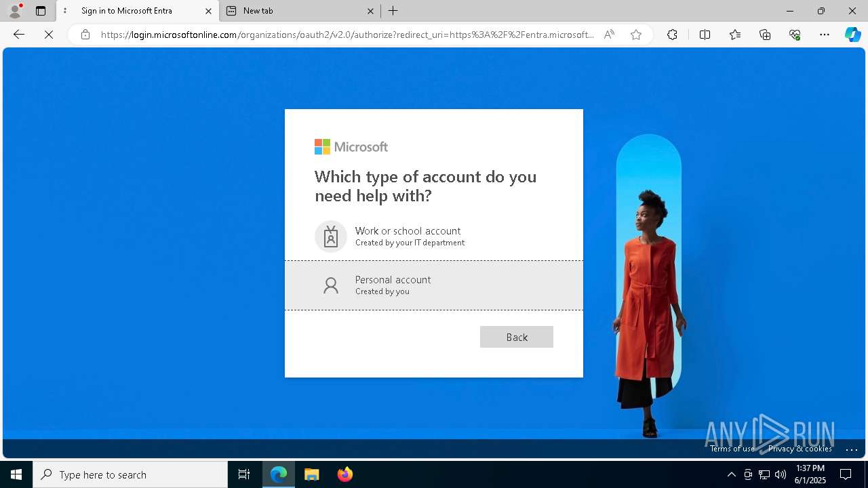Click the Microsoft logo
The width and height of the screenshot is (868, 488).
pyautogui.click(x=351, y=147)
